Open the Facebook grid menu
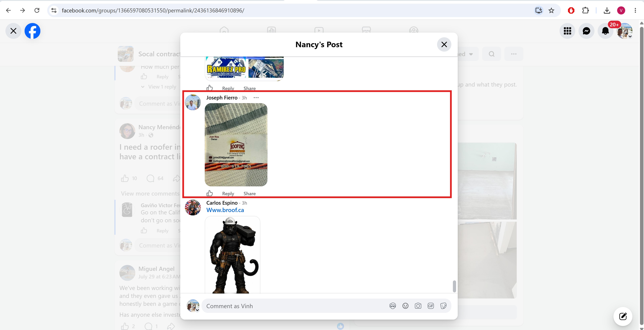The width and height of the screenshot is (644, 330). click(567, 31)
